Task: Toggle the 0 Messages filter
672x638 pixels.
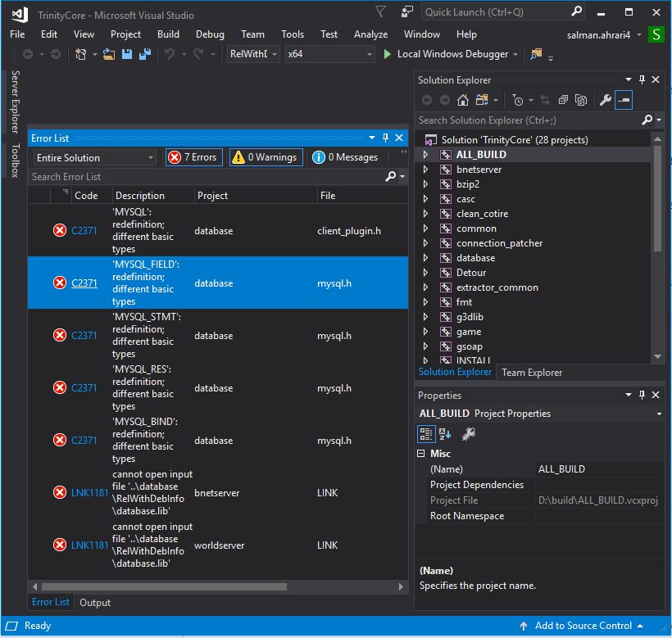Action: 345,157
